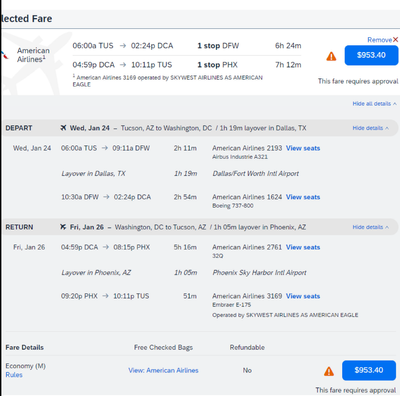Click the Airbus Industrie A321 aircraft text
400x396 pixels.
[240, 157]
